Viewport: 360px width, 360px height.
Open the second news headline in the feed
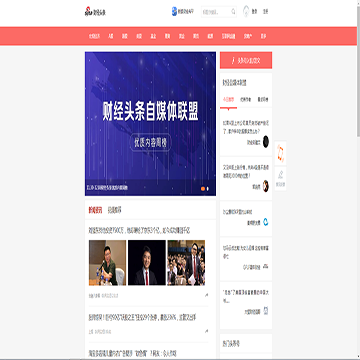tap(142, 318)
